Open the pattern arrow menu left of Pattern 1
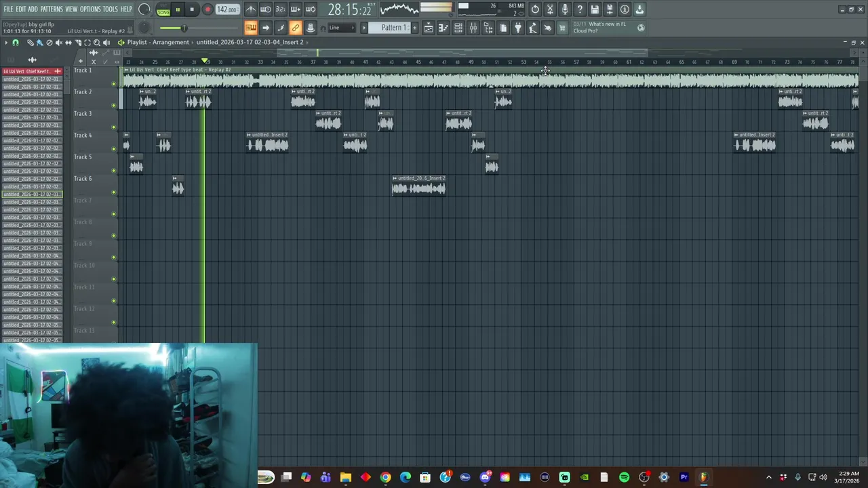 coord(363,28)
